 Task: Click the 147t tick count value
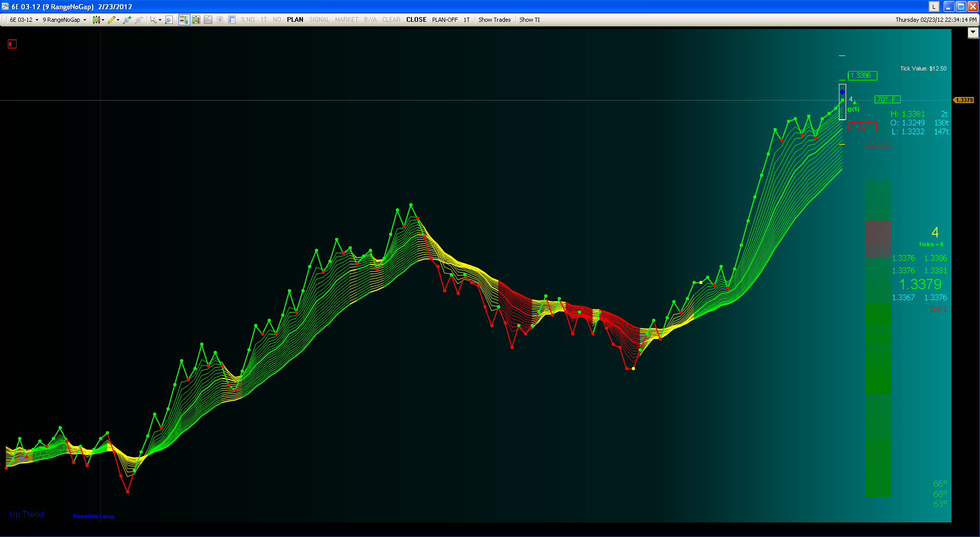pyautogui.click(x=941, y=132)
